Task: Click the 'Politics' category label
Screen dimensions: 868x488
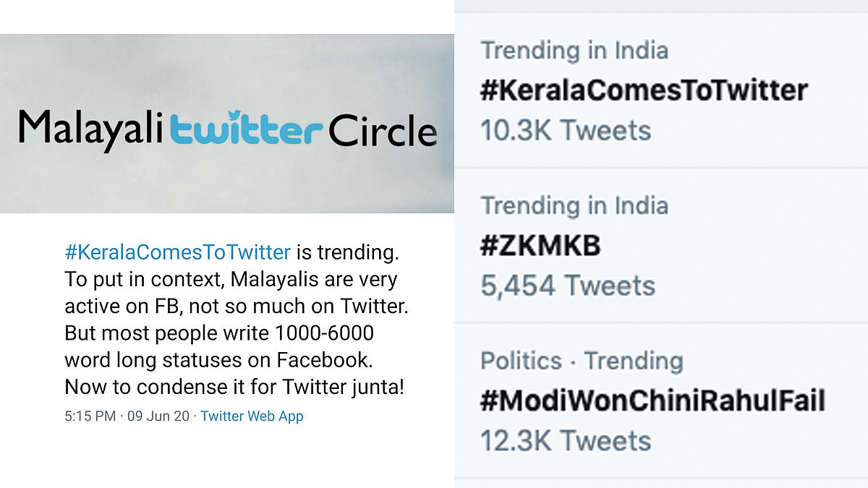Action: (x=522, y=361)
